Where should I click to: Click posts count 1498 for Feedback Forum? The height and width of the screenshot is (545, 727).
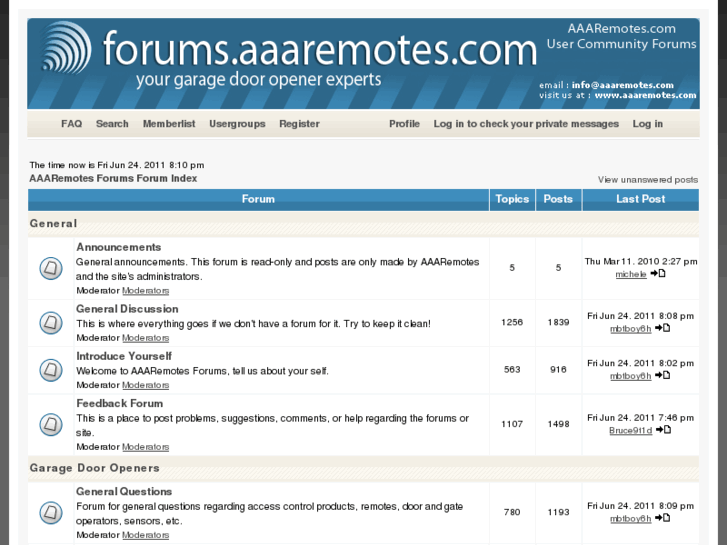coord(558,424)
